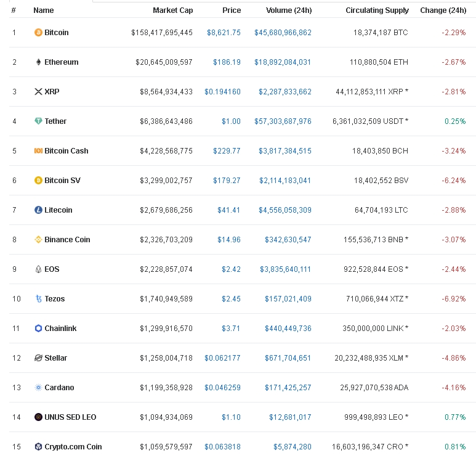Open the Tezos name link
476x458 pixels.
click(x=55, y=299)
